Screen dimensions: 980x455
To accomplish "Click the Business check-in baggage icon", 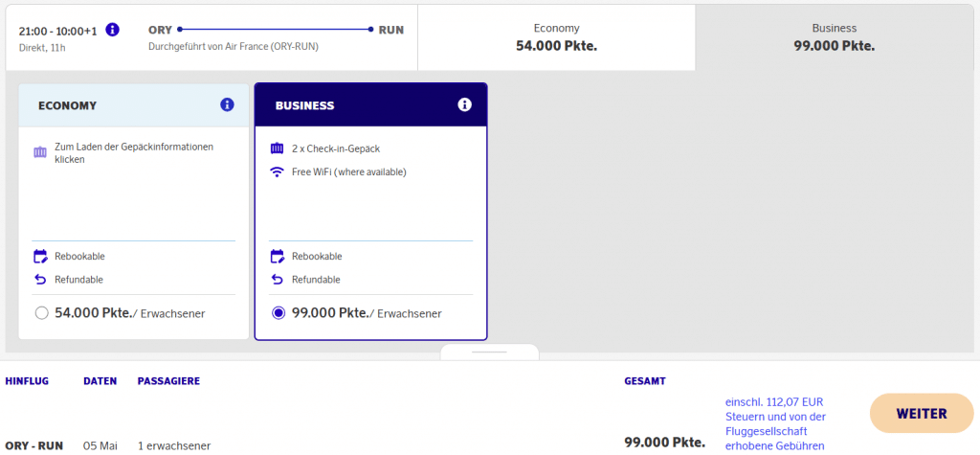I will (278, 148).
